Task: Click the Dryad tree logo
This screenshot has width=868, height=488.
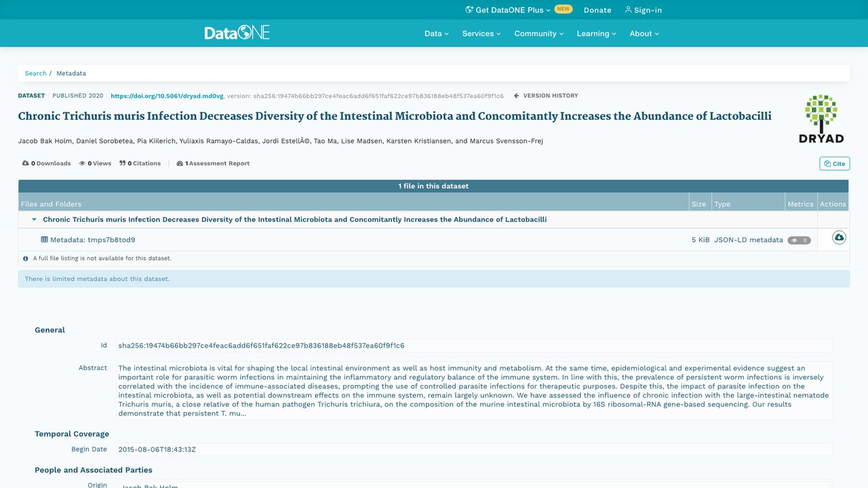Action: [821, 119]
